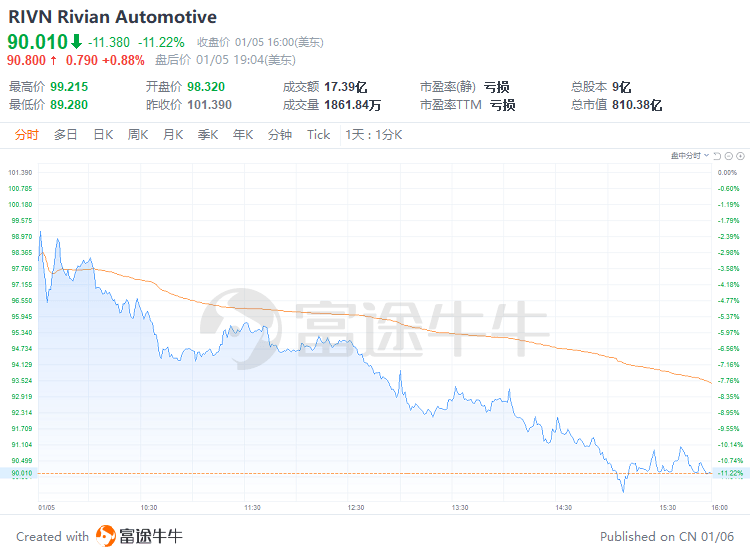Click the 总股本 value 9亿
750x557 pixels.
click(x=622, y=87)
